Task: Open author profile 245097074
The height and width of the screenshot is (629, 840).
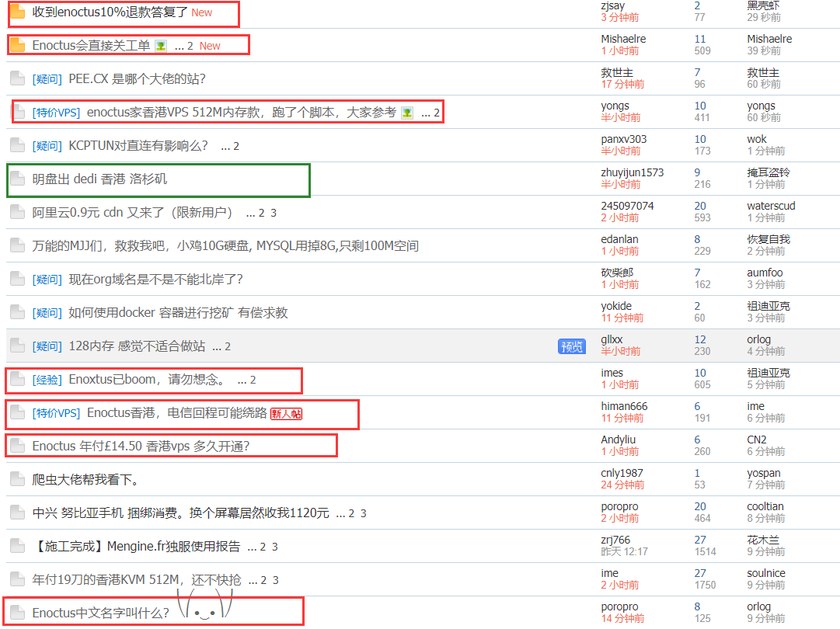Action: coord(627,206)
